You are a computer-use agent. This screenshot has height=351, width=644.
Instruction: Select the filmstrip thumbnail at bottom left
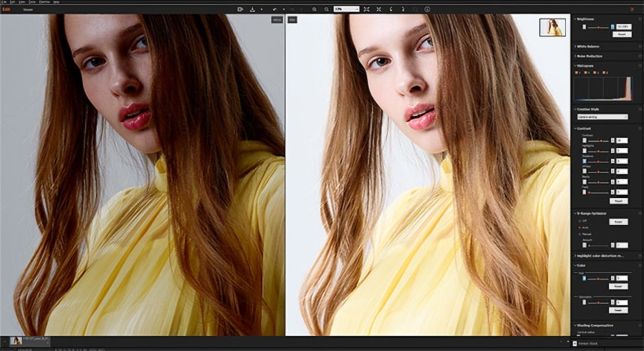pyautogui.click(x=16, y=341)
